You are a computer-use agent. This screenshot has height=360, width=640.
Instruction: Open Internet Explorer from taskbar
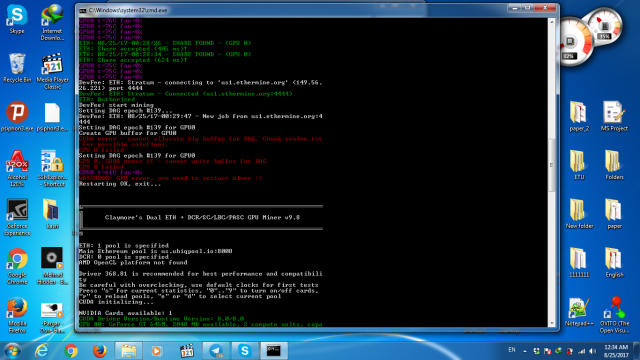[x=41, y=351]
